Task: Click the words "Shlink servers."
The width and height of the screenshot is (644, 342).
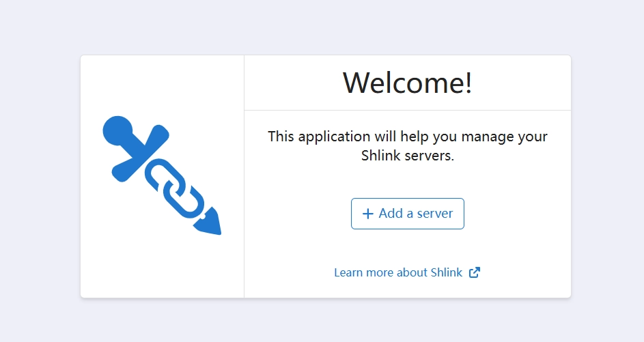Action: (x=407, y=156)
